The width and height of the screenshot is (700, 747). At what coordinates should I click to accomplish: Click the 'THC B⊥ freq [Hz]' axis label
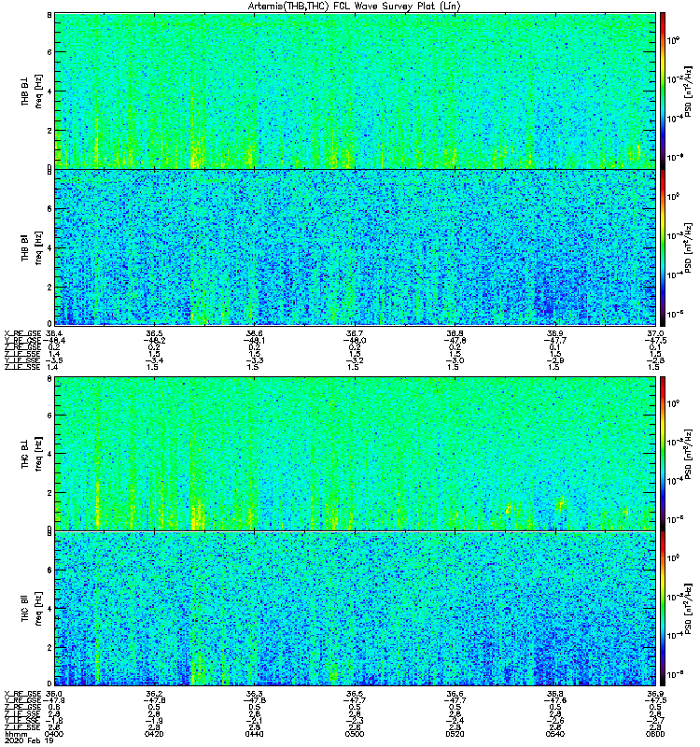(32, 454)
